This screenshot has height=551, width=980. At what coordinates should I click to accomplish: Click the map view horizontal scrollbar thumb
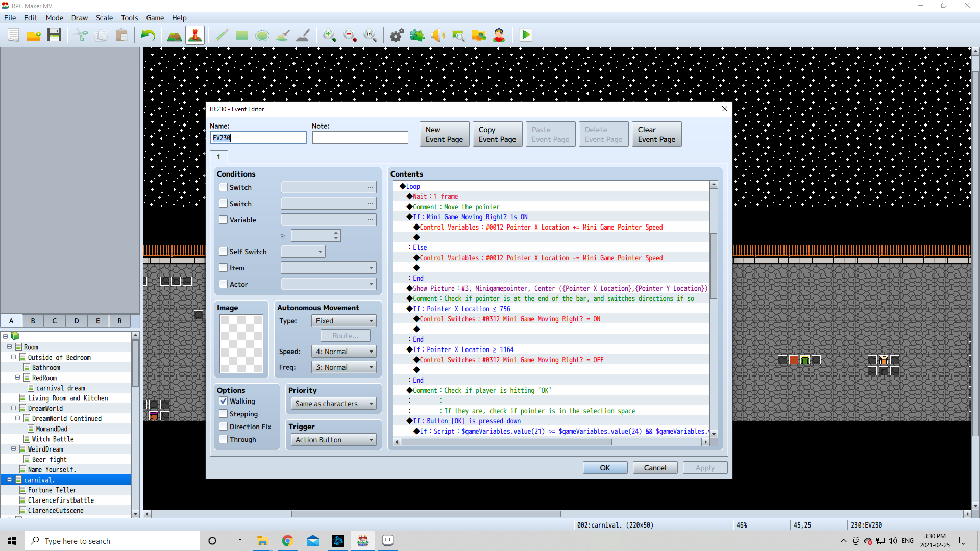coord(426,514)
